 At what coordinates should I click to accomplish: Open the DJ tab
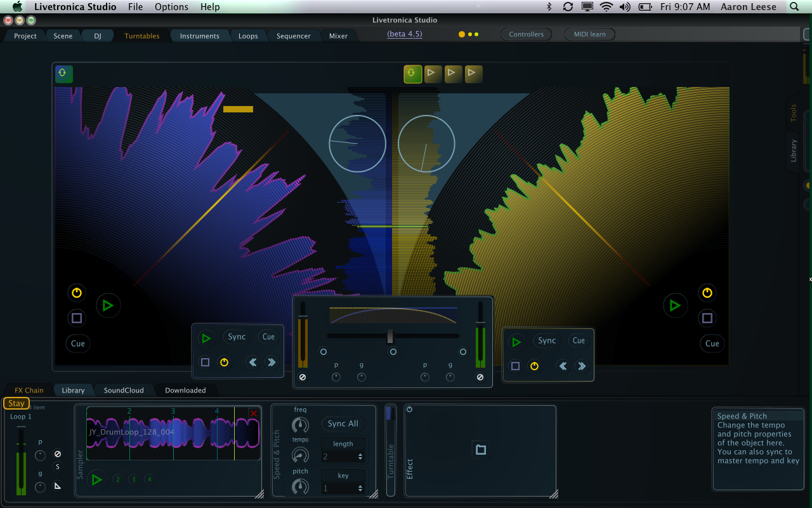tap(98, 36)
